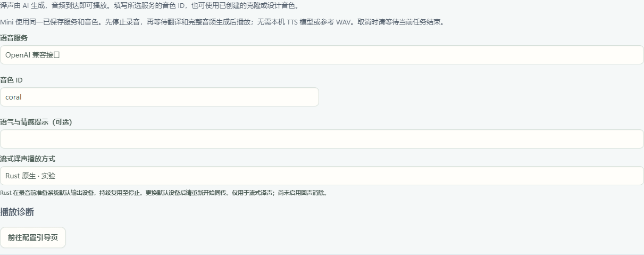This screenshot has height=255, width=644.
Task: Click the 音色 ID label
Action: [11, 80]
